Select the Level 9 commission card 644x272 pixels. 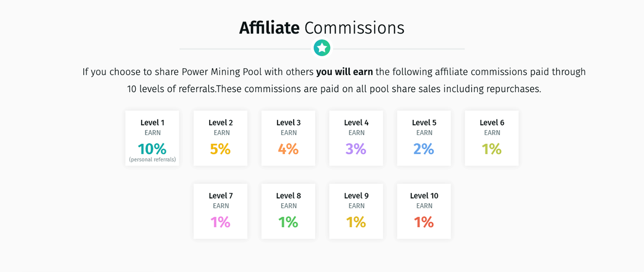[x=356, y=211]
